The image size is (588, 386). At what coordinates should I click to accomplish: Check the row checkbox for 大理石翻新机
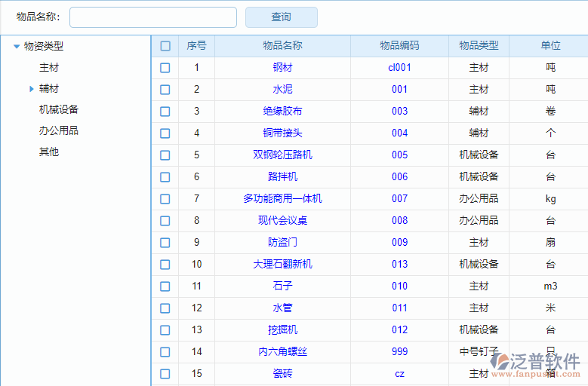pyautogui.click(x=165, y=265)
